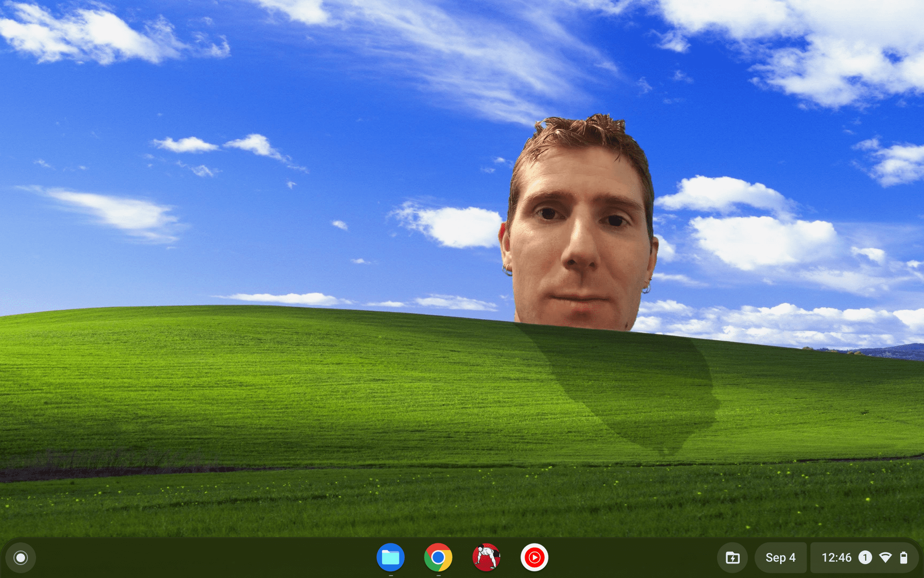Click the Wi-Fi status icon
924x578 pixels.
885,558
